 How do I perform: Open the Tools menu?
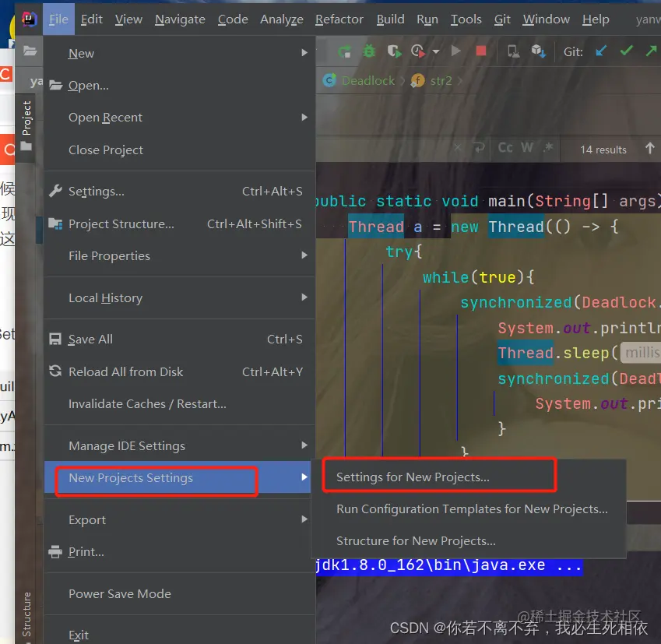coord(466,19)
